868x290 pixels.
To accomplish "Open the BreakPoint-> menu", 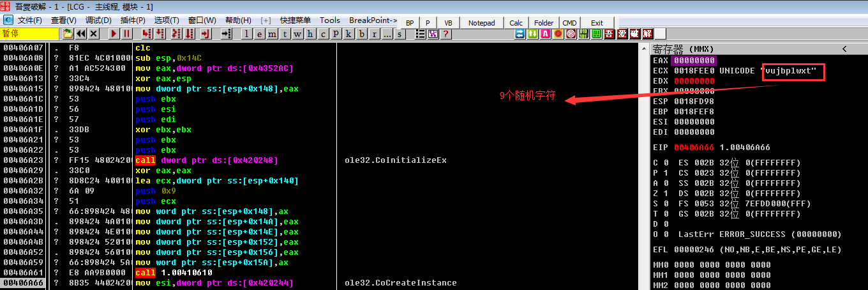I will [x=373, y=20].
